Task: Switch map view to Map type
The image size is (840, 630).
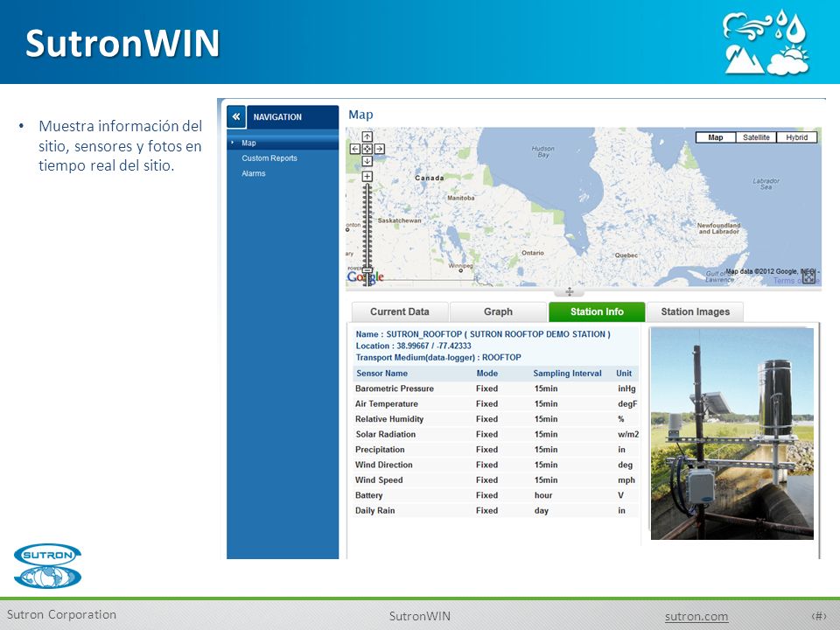Action: pos(716,137)
